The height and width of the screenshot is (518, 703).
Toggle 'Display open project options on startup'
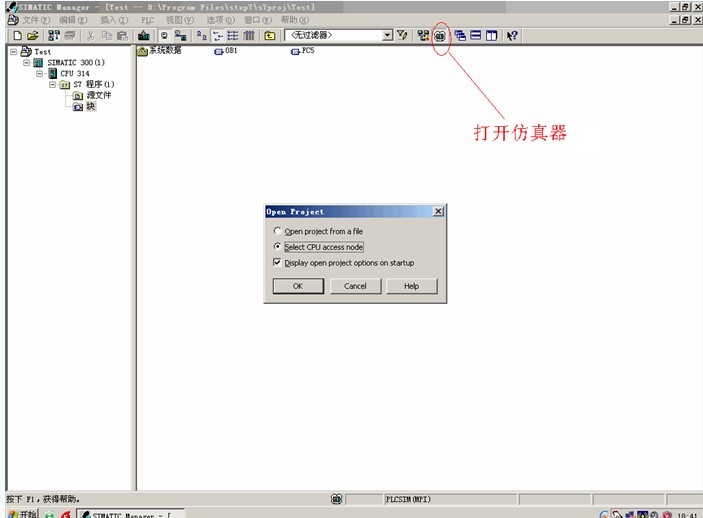pyautogui.click(x=278, y=263)
